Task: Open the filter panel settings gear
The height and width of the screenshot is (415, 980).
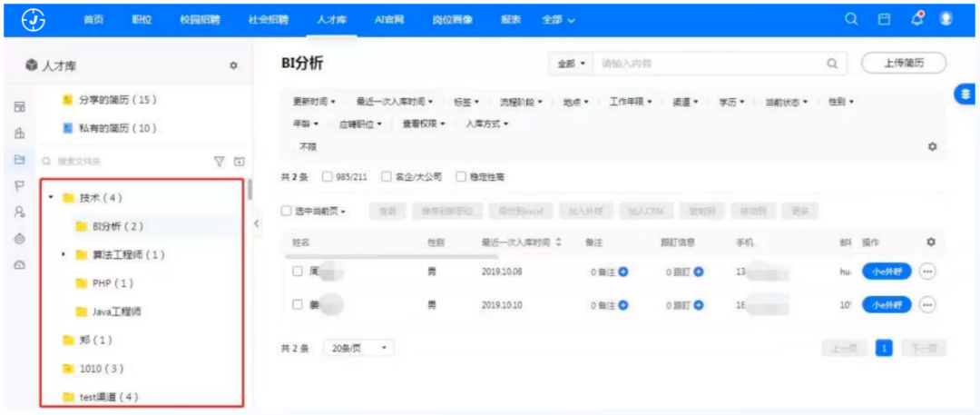Action: 933,146
